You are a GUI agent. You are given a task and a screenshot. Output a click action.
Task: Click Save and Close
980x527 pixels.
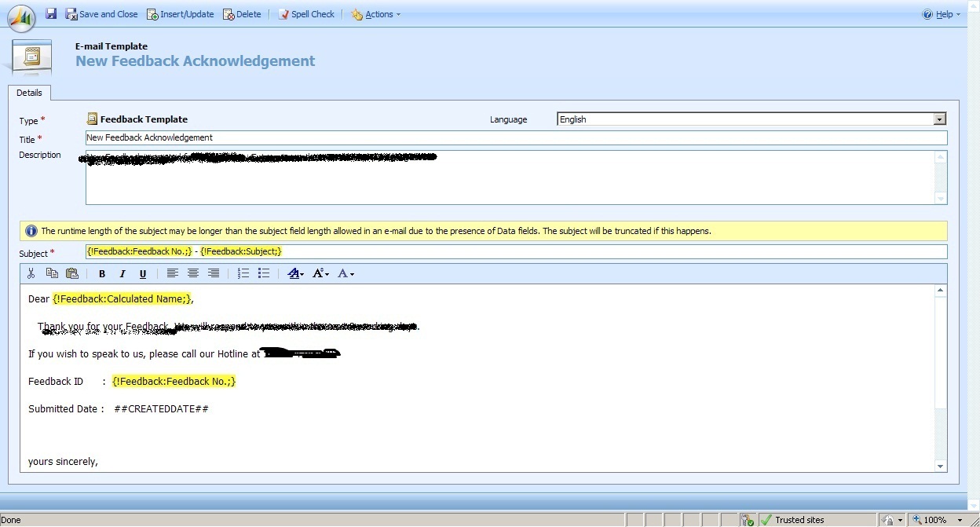pos(102,13)
